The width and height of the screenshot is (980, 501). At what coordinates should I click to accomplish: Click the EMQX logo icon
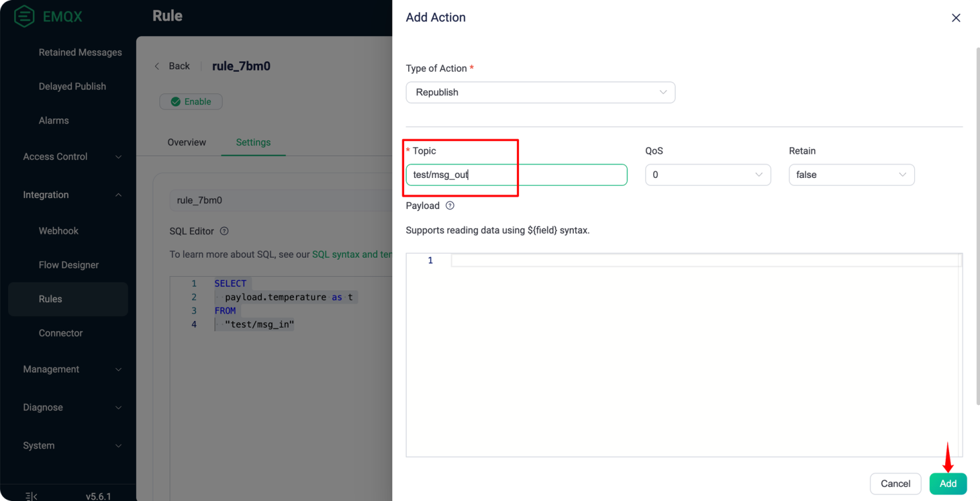pos(23,15)
